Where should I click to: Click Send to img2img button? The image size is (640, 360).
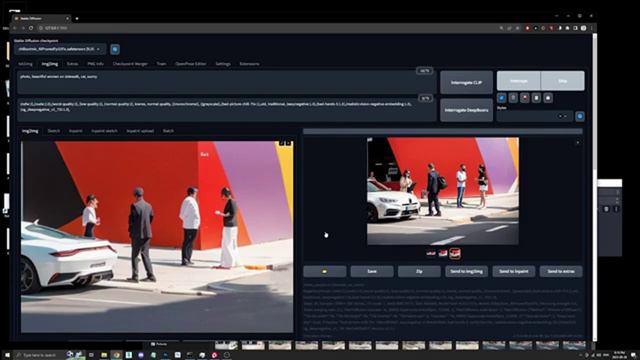pos(467,271)
